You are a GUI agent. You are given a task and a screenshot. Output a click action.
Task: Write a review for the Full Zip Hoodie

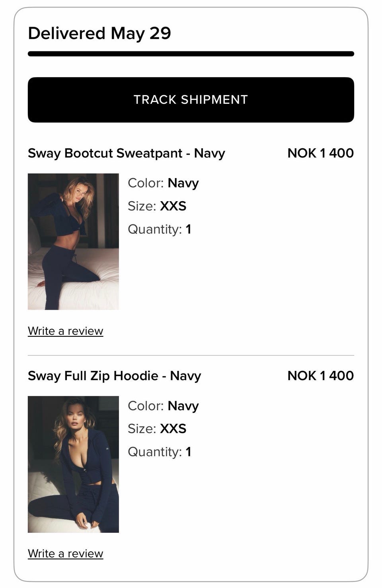point(66,554)
